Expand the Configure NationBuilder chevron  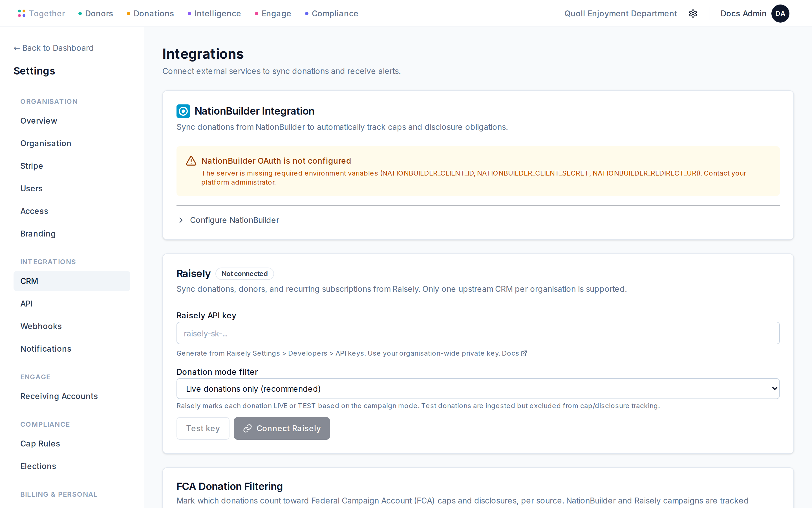pyautogui.click(x=181, y=220)
